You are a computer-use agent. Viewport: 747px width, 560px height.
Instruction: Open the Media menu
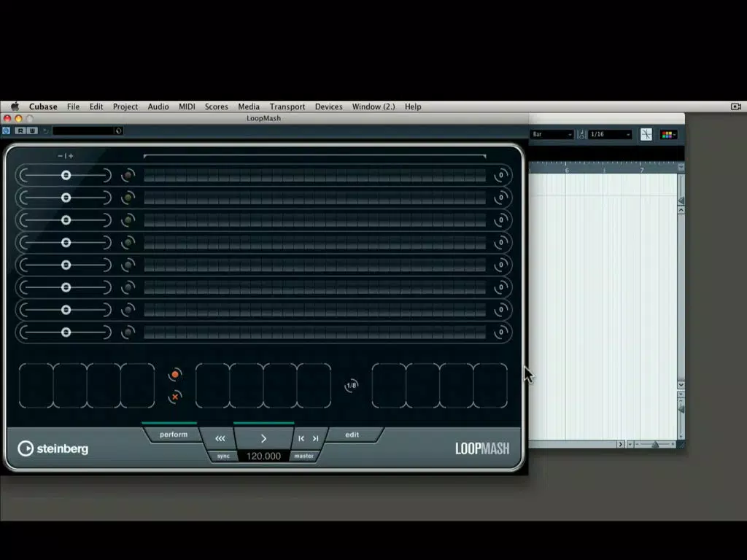pyautogui.click(x=249, y=106)
